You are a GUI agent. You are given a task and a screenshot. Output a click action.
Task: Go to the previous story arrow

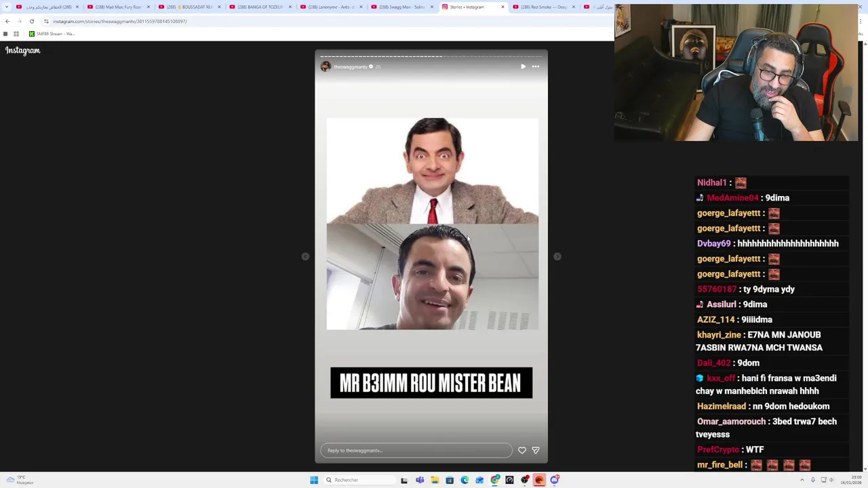(305, 256)
